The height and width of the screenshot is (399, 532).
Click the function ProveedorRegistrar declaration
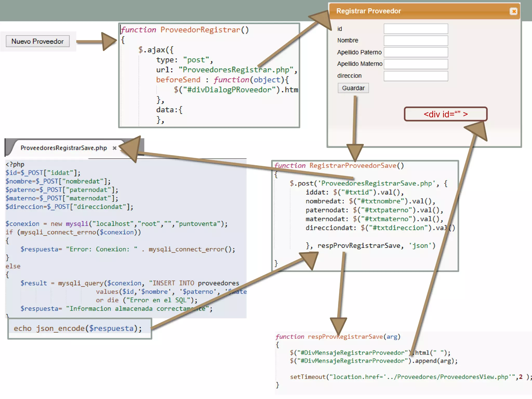coord(185,30)
